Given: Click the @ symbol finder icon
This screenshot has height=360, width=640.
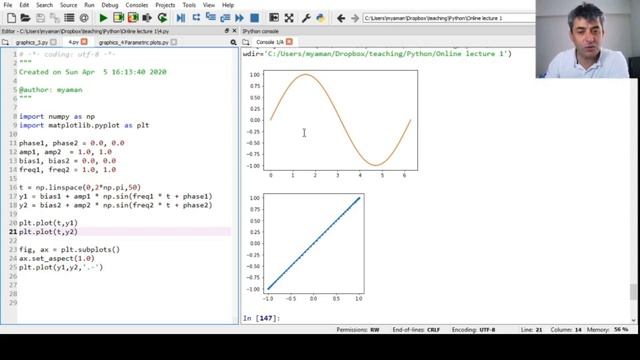Looking at the screenshot, I should pyautogui.click(x=84, y=18).
